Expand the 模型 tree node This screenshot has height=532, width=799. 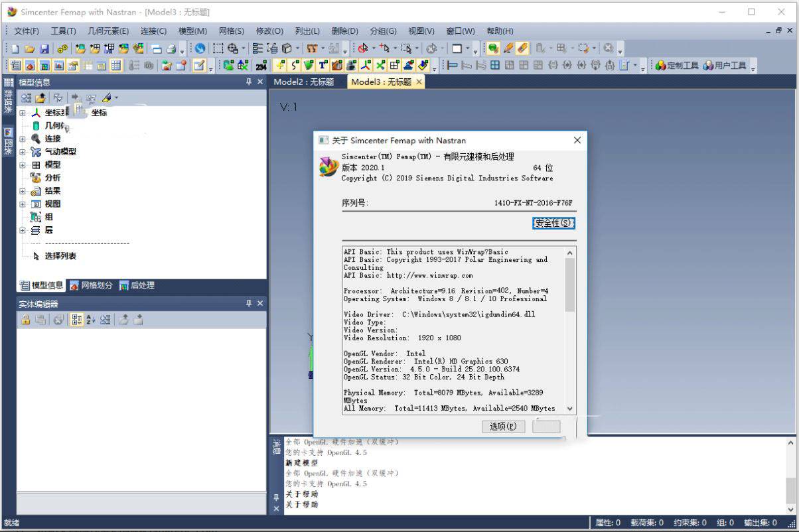point(23,165)
